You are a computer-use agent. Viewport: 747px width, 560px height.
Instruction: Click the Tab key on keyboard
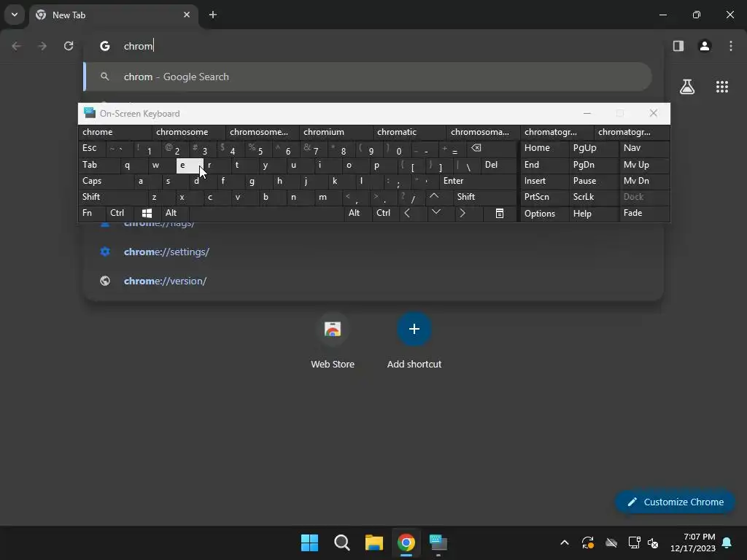click(x=98, y=165)
